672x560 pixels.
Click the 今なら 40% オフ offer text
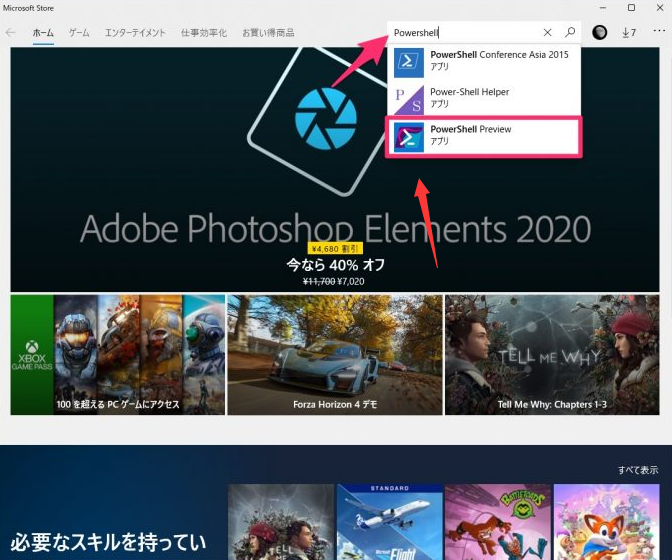pos(335,265)
